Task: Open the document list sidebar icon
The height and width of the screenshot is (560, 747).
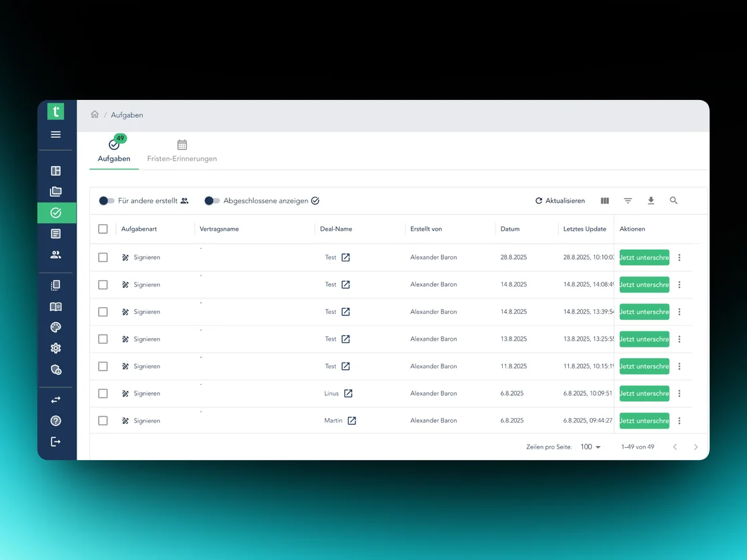Action: 56,234
